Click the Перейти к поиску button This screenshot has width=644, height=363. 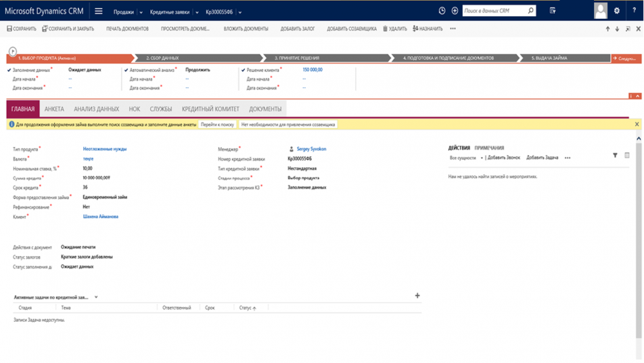click(x=217, y=125)
